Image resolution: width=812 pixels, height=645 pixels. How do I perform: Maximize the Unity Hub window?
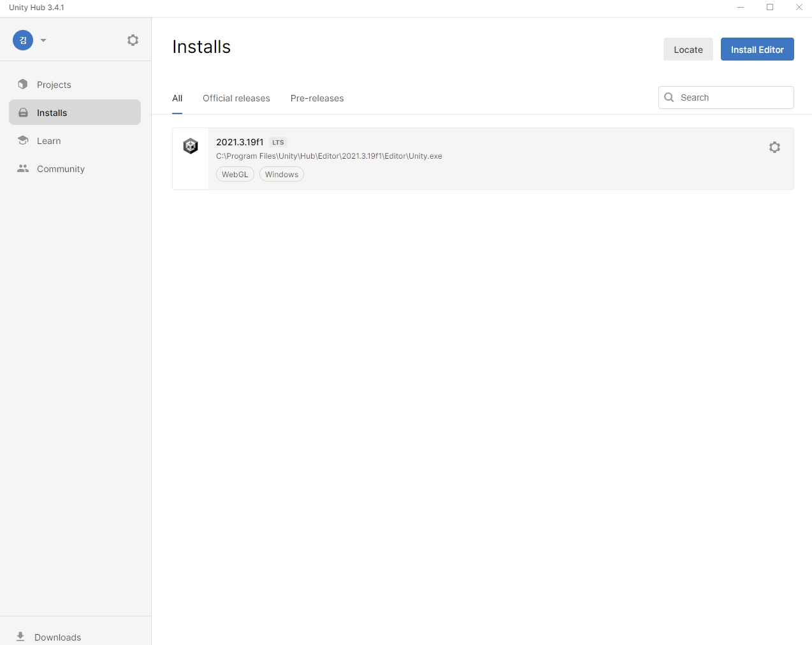pos(770,8)
